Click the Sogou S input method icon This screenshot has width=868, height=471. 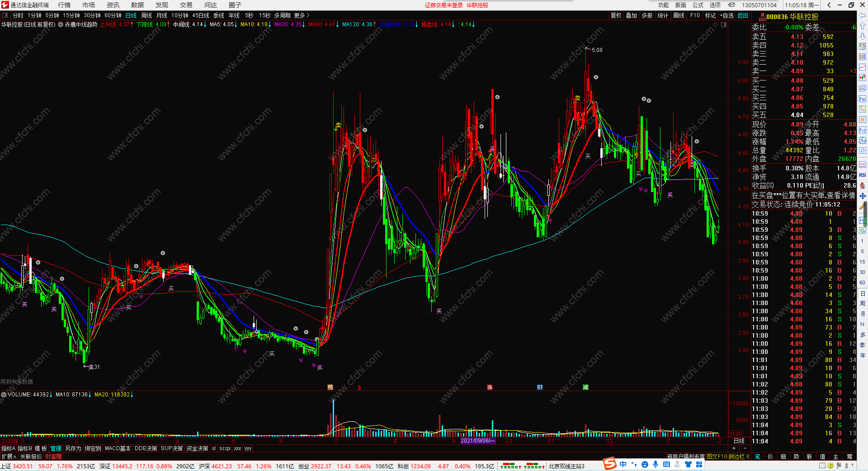(x=609, y=463)
